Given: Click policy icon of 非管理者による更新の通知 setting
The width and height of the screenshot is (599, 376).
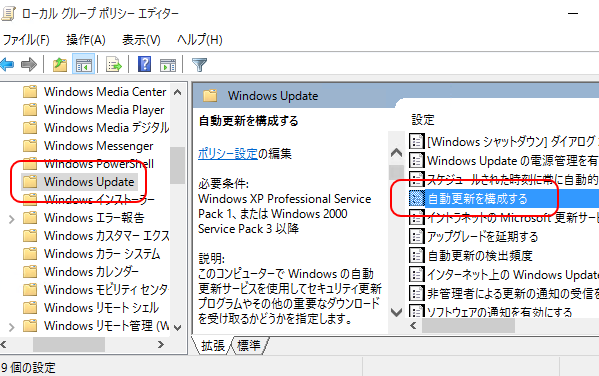Looking at the screenshot, I should (x=416, y=293).
